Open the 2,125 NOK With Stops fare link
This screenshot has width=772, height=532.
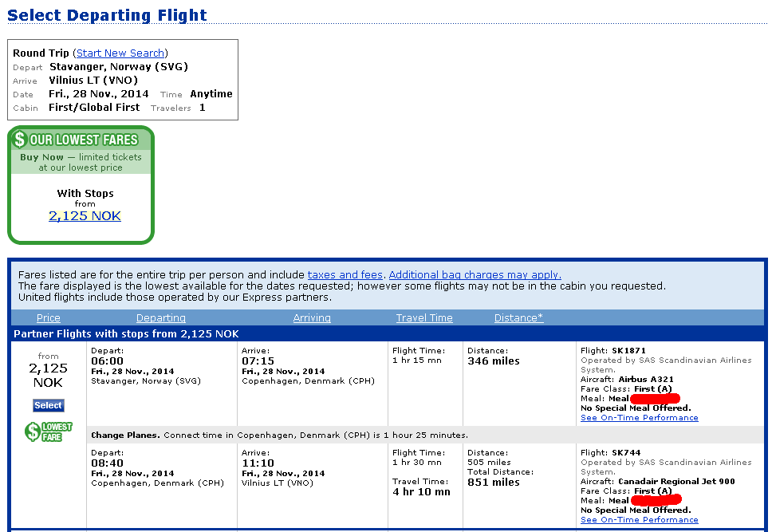[85, 216]
